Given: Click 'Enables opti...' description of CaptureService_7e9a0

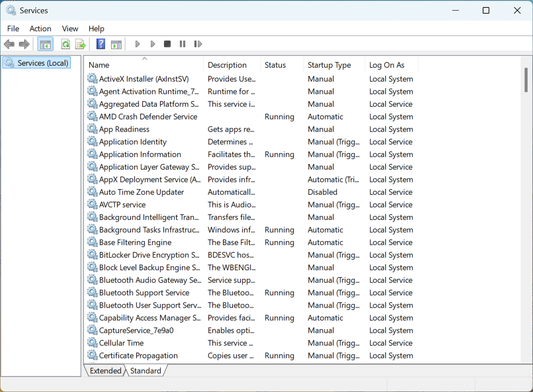Looking at the screenshot, I should click(230, 330).
